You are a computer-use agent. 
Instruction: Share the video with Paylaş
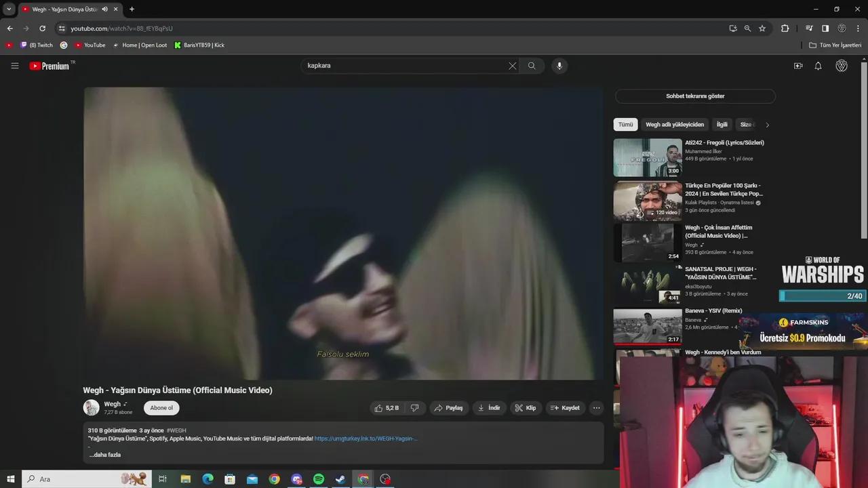[x=448, y=408]
